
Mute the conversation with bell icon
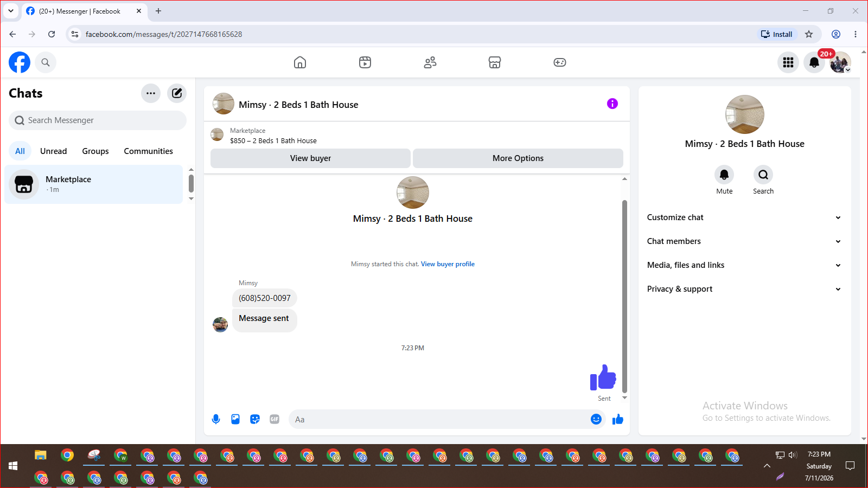click(724, 175)
